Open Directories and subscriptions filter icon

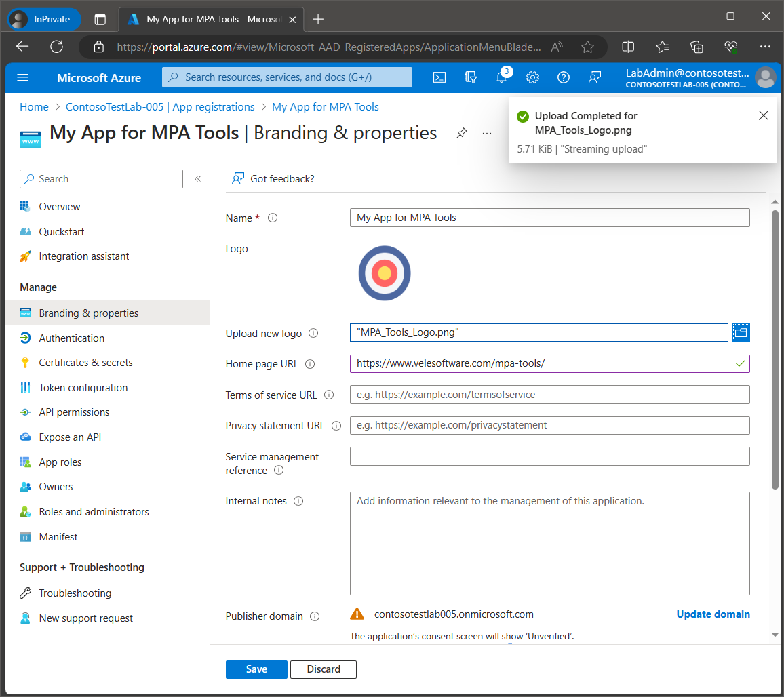pyautogui.click(x=471, y=77)
